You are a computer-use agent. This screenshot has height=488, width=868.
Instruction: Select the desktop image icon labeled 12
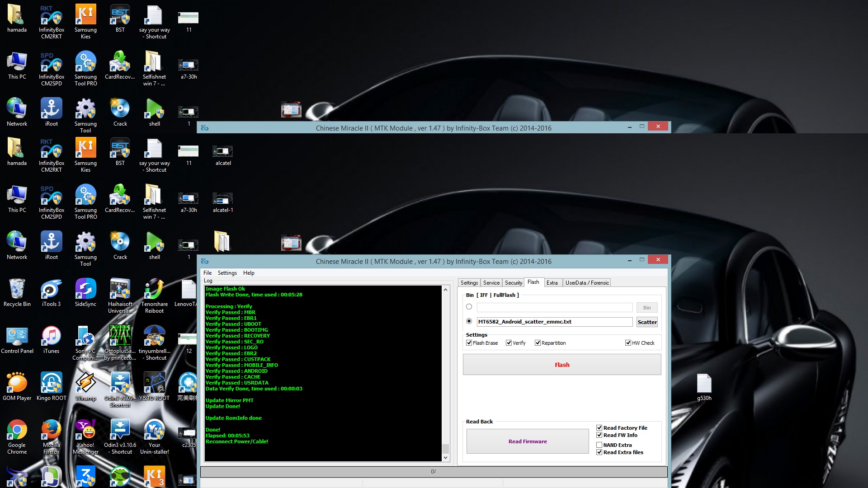[188, 343]
